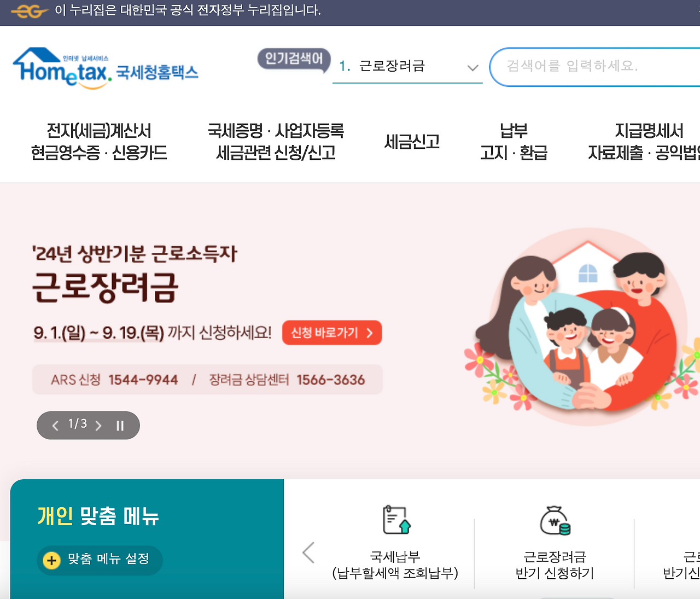Open the 납부 고지·환급 menu

[514, 142]
